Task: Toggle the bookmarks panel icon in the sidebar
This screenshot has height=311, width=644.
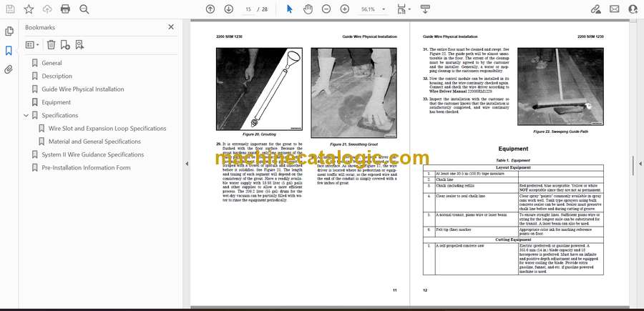Action: 9,51
